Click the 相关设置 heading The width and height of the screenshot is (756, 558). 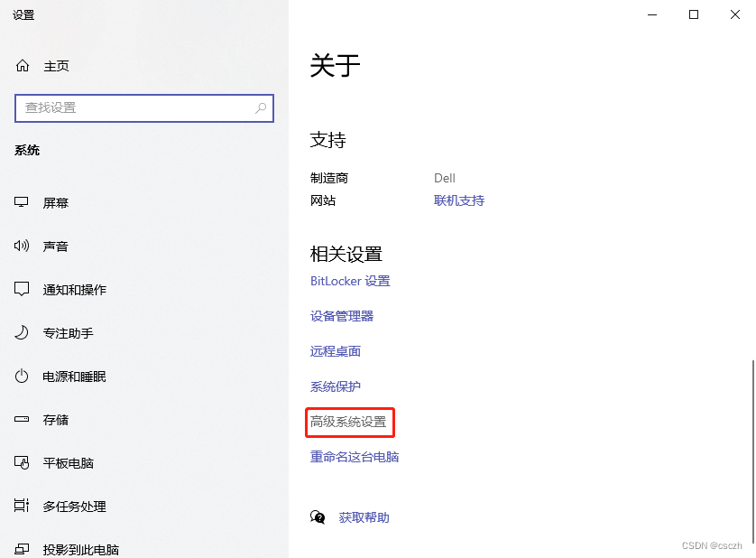[346, 255]
